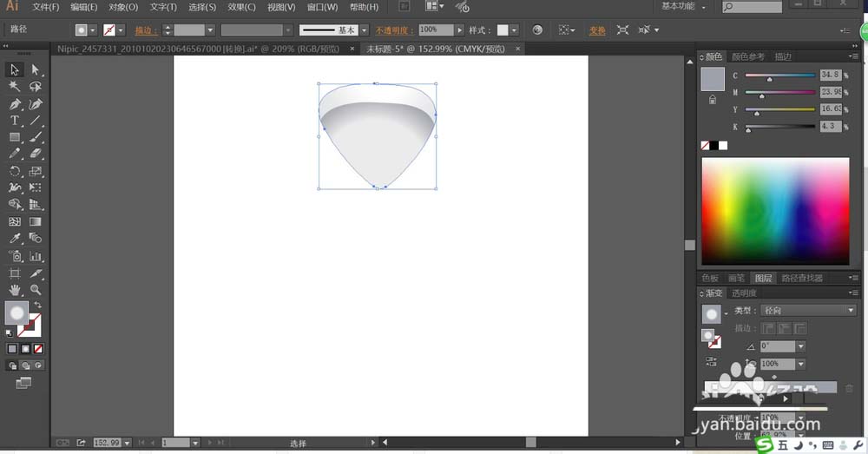Open gradient angle dropdown
868x454 pixels.
tap(800, 346)
